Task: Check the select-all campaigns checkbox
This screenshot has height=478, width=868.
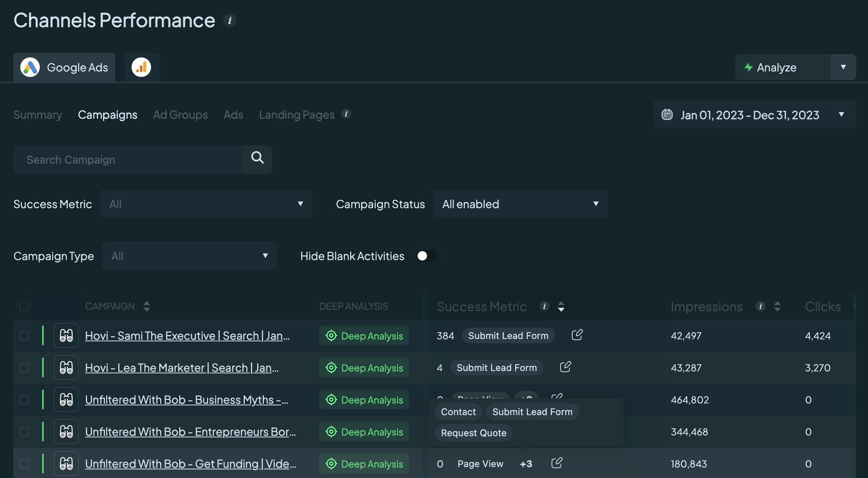Action: (24, 306)
